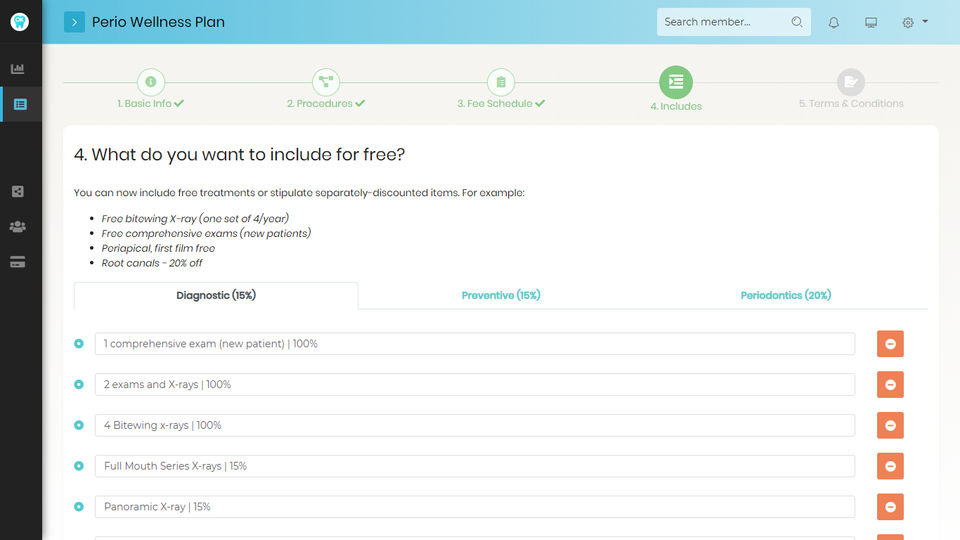Click the search magnifier icon
960x540 pixels.
[x=797, y=22]
